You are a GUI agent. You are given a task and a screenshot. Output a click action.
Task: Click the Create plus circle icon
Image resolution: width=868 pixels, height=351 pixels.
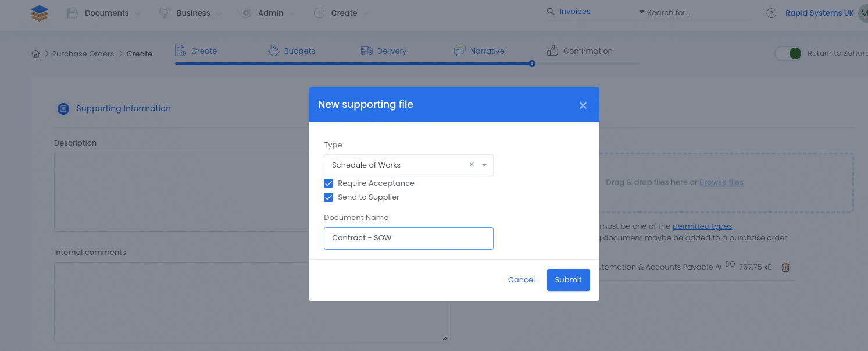click(x=319, y=13)
